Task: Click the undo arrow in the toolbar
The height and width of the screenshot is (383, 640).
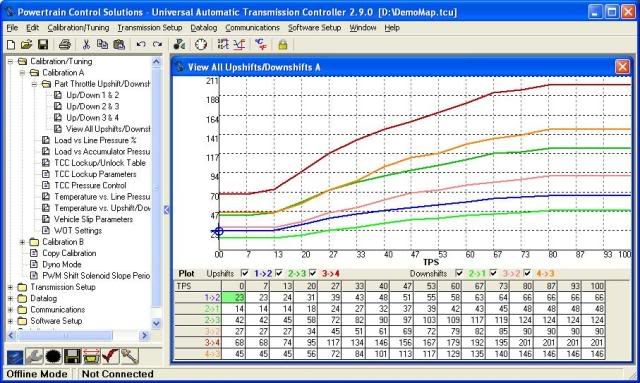Action: click(x=141, y=44)
